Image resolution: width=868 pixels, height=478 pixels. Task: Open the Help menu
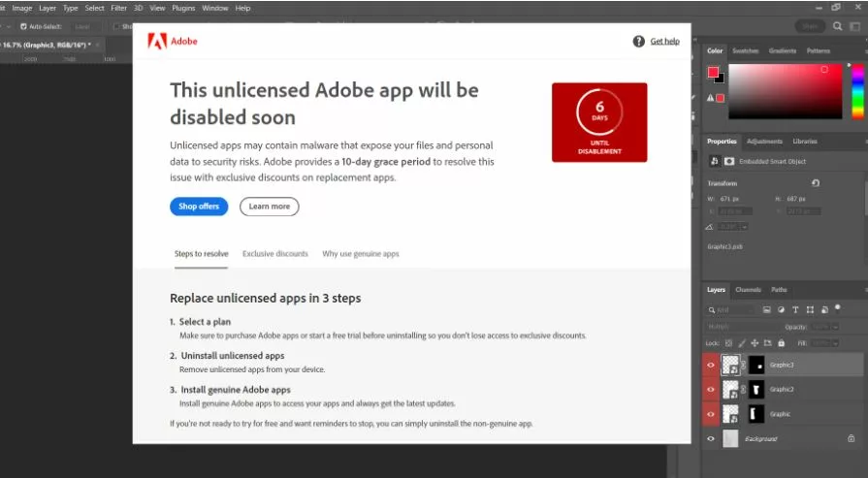coord(242,9)
